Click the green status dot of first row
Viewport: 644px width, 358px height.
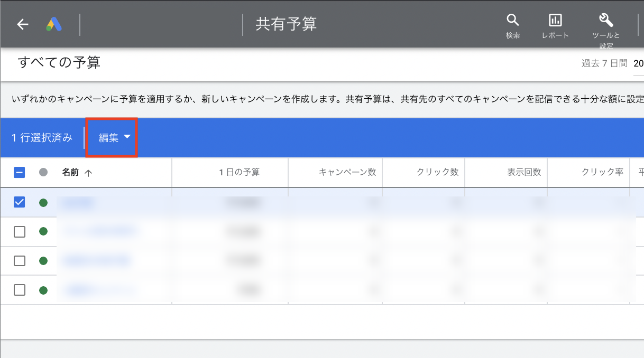tap(43, 202)
